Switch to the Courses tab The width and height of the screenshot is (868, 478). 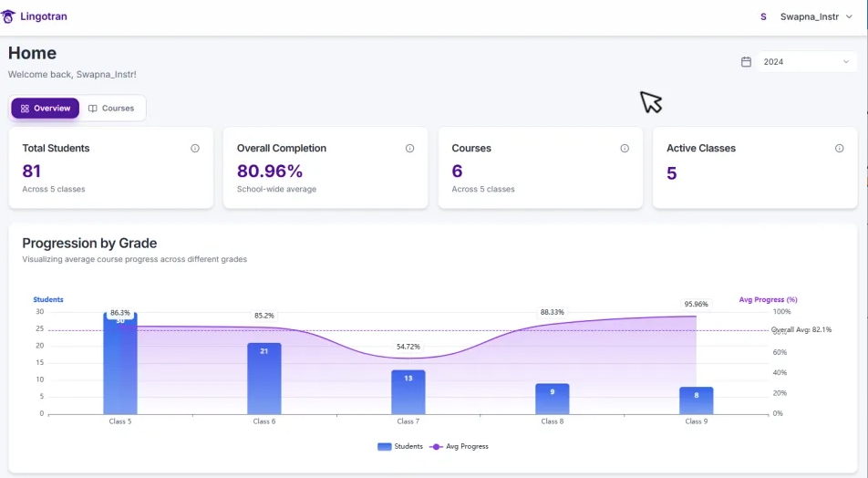(x=112, y=109)
